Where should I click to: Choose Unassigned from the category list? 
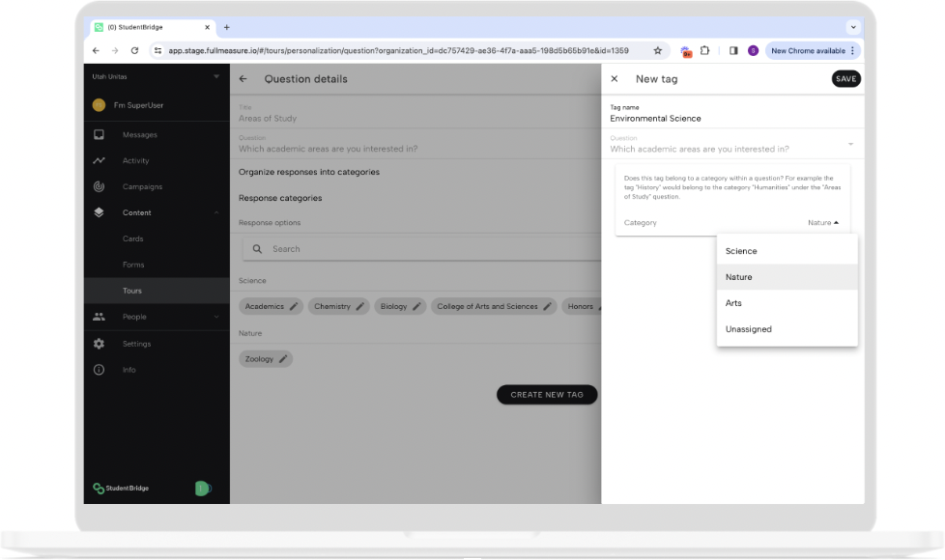click(787, 329)
